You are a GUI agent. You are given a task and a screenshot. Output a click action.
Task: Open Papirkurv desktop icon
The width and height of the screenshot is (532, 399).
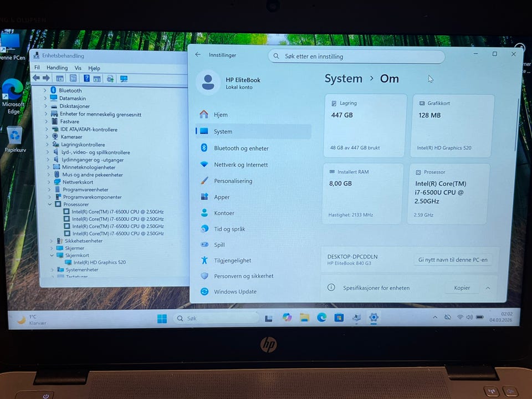[x=15, y=140]
